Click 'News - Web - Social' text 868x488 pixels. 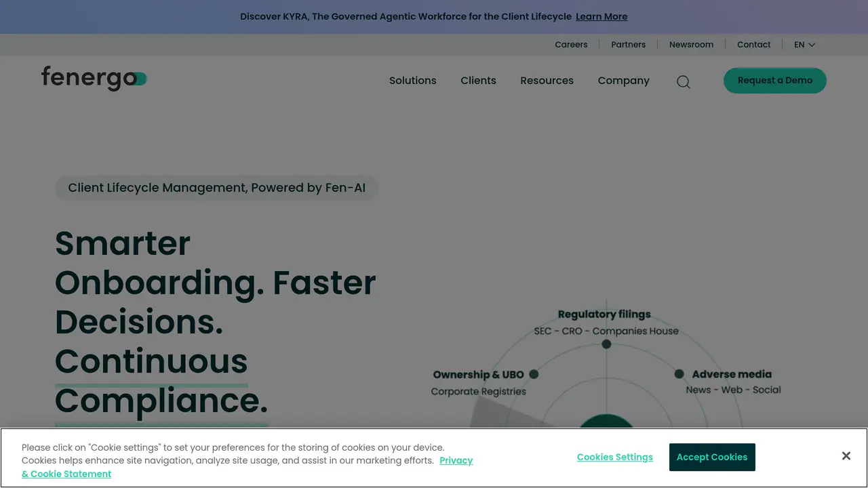[733, 390]
